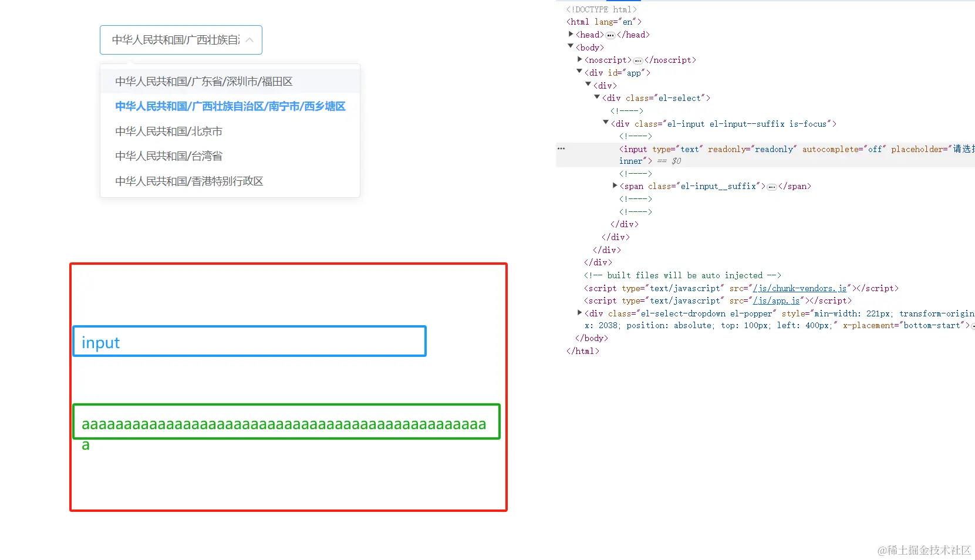The height and width of the screenshot is (560, 975).
Task: Collapse the body element node
Action: point(571,46)
